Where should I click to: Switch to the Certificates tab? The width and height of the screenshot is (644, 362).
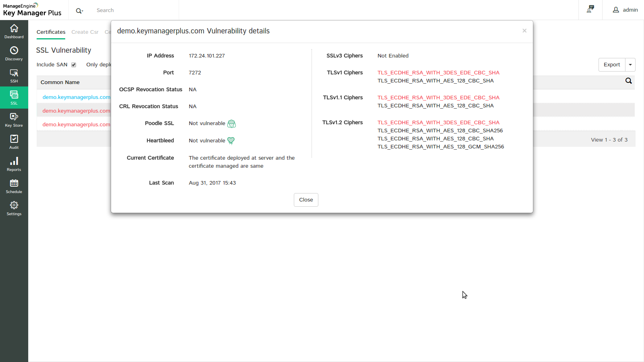[x=51, y=32]
